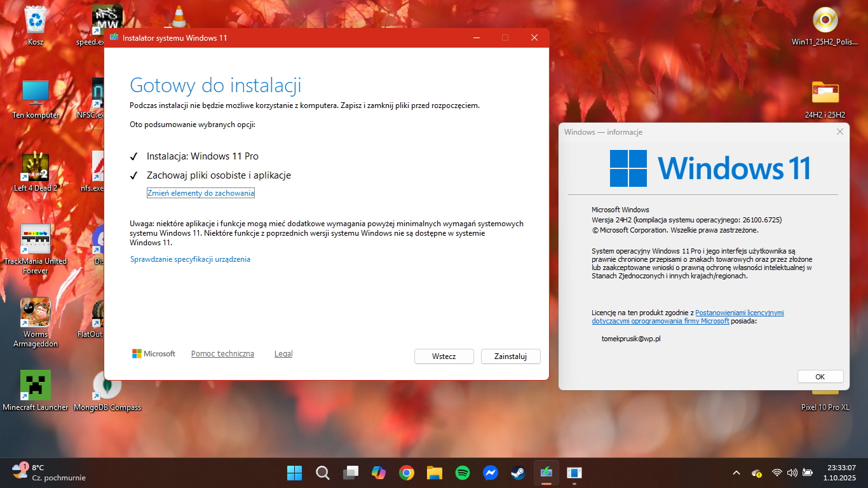
Task: Click the 'Sprawdzanie specyfikacji urządzenia' link
Action: pyautogui.click(x=190, y=259)
